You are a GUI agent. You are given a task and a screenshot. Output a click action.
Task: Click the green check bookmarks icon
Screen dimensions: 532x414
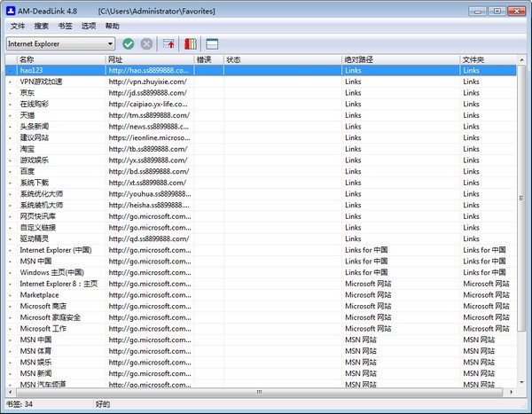point(129,43)
